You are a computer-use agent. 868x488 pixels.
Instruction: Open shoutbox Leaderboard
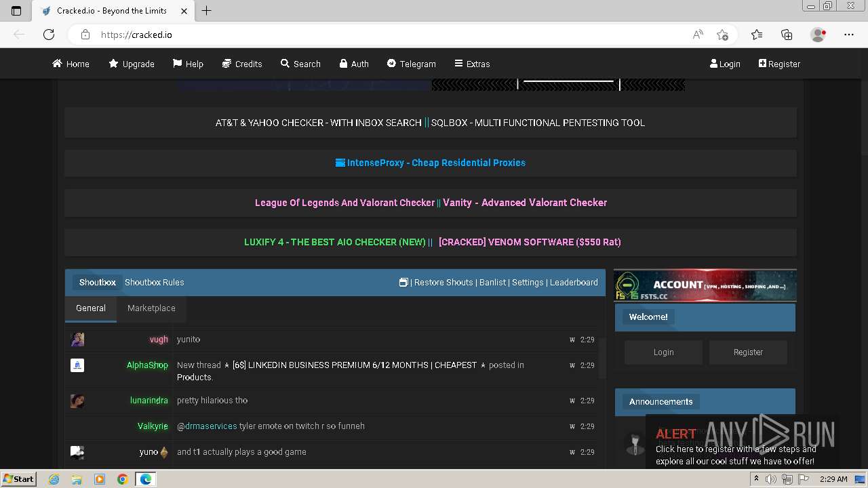coord(574,282)
